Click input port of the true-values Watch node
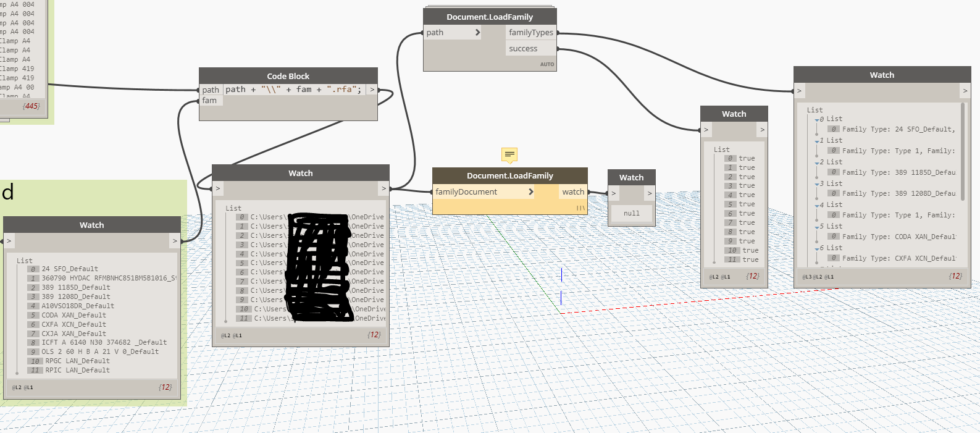The image size is (980, 433). coord(706,130)
